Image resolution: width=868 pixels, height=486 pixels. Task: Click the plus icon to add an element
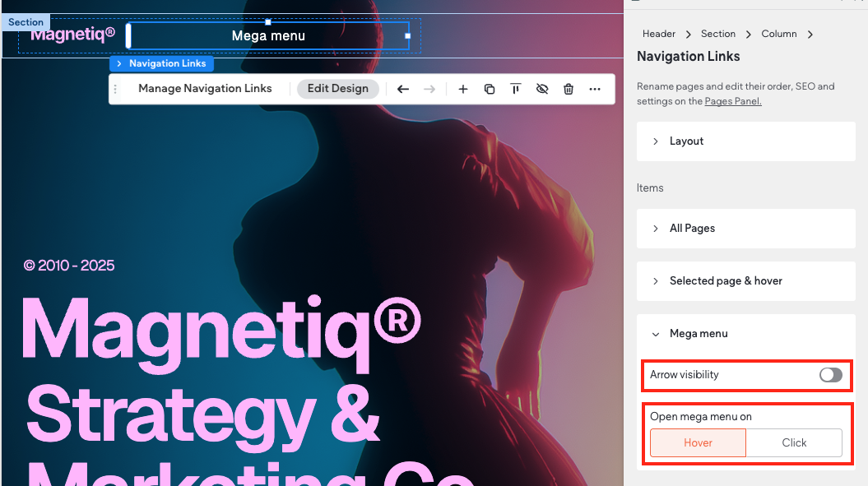tap(463, 89)
